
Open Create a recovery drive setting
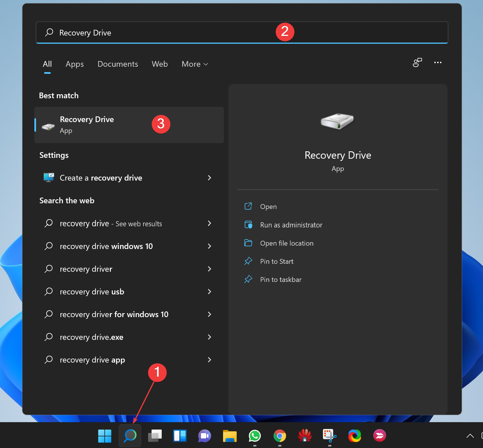click(129, 178)
